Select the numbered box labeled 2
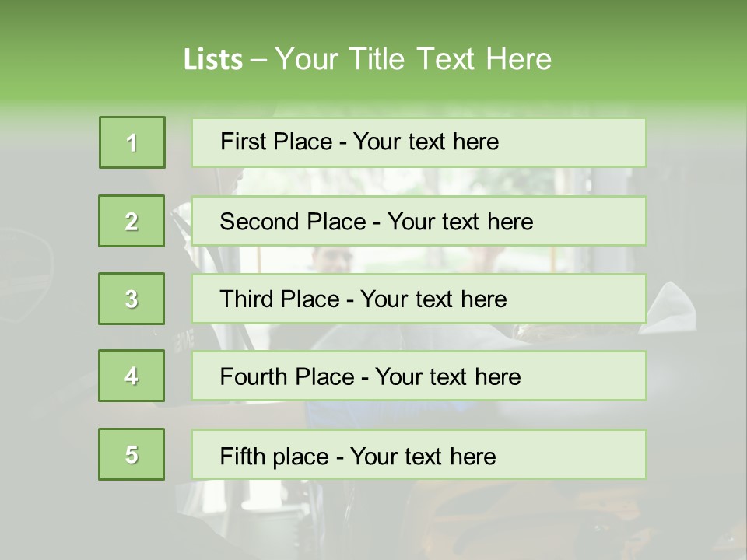Image resolution: width=747 pixels, height=560 pixels. coord(132,221)
